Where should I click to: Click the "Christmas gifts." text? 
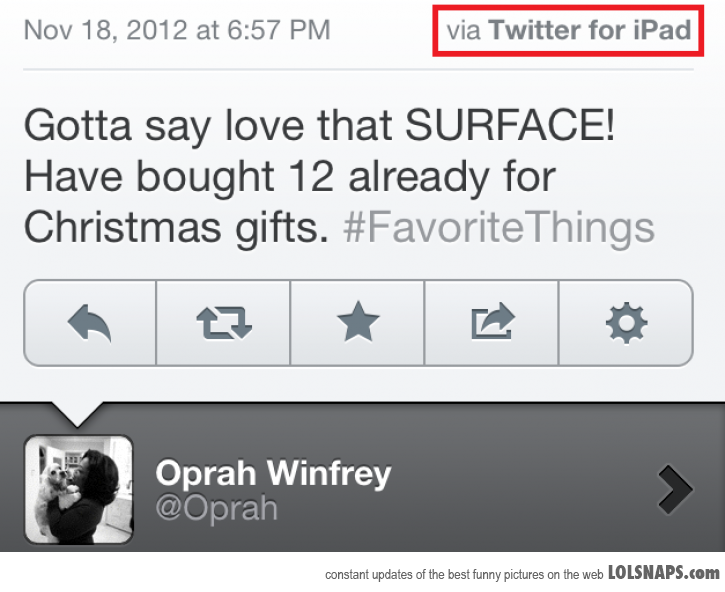177,227
